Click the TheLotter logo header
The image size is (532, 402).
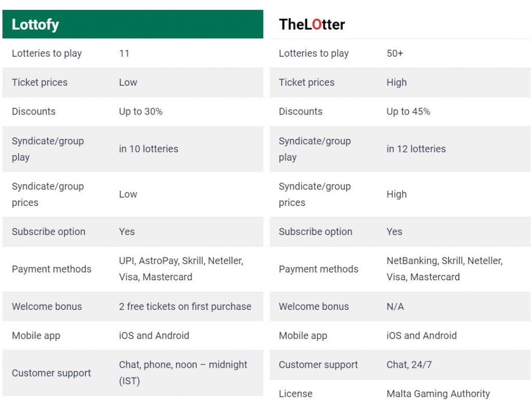312,24
